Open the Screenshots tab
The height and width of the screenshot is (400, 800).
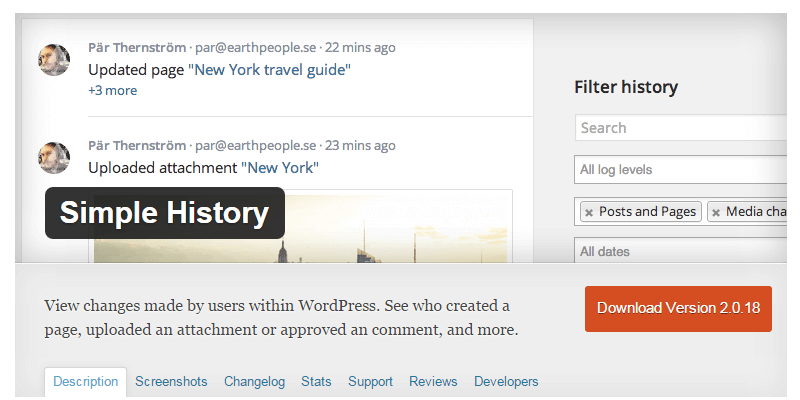[x=171, y=381]
